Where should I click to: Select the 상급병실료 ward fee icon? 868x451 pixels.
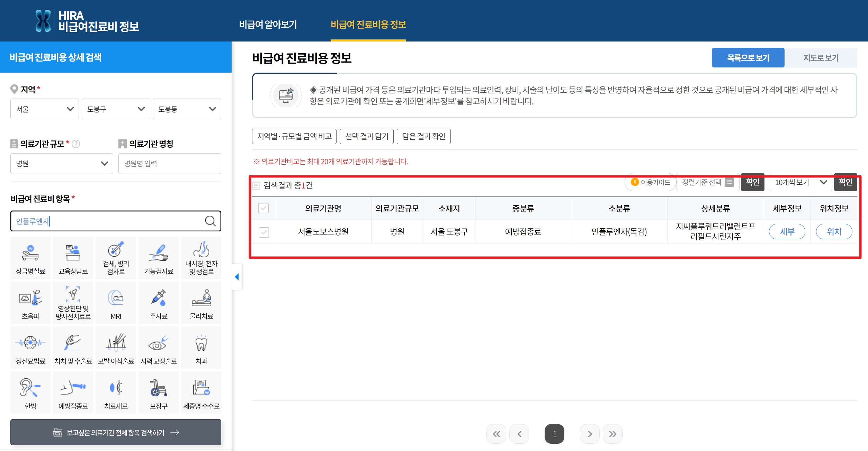coord(30,258)
